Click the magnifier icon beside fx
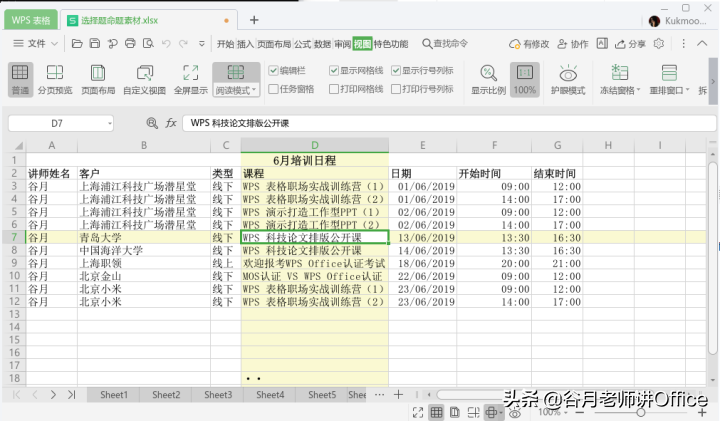Image resolution: width=720 pixels, height=421 pixels. (152, 123)
